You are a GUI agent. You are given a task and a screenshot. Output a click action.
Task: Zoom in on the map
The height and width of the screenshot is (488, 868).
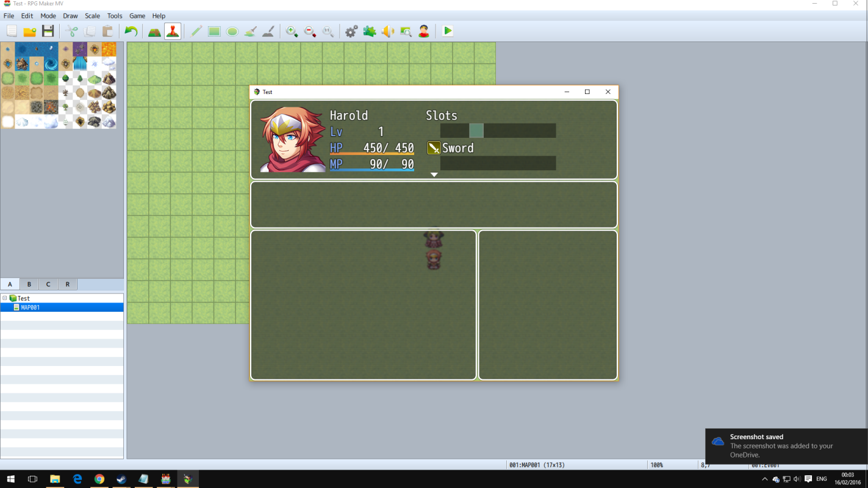(292, 31)
